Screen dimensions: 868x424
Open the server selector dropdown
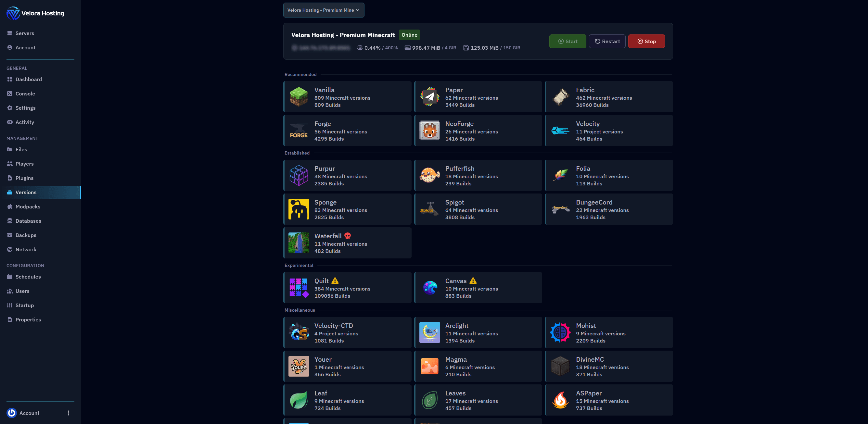323,10
